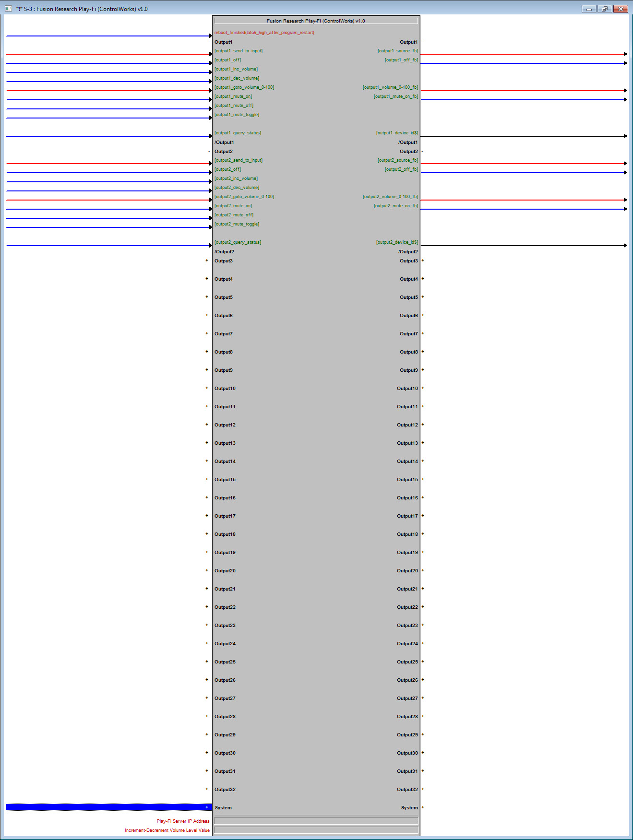Collapse the Output1 group on the left side
This screenshot has height=840, width=633.
coord(209,42)
